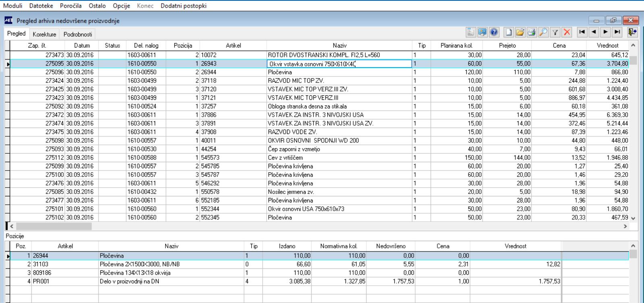The height and width of the screenshot is (303, 644).
Task: Open search with magnifying glass icon
Action: [543, 32]
